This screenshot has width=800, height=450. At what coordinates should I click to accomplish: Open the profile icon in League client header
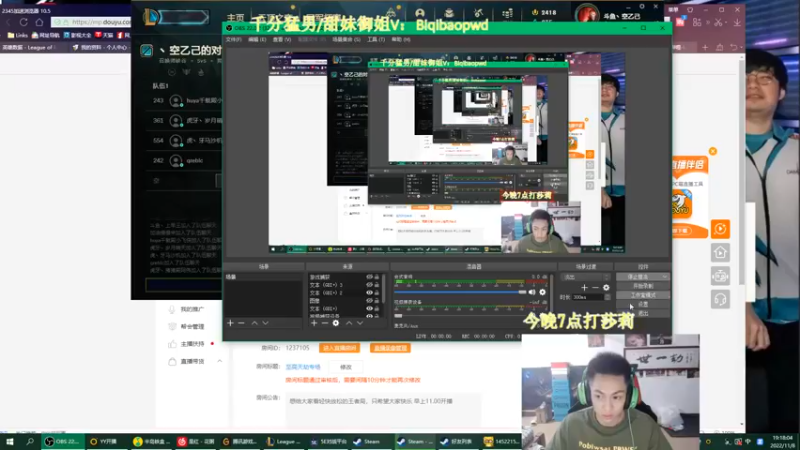(x=419, y=13)
